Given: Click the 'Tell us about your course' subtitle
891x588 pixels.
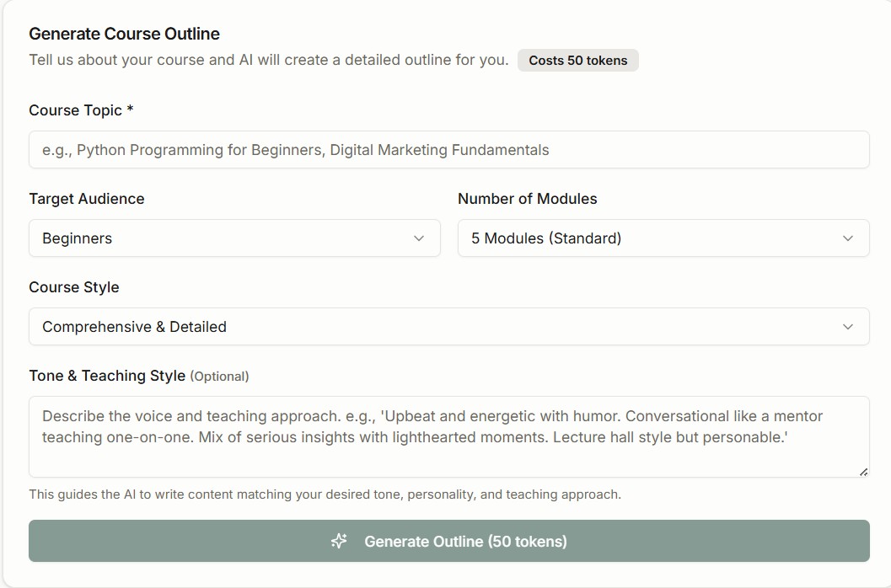Looking at the screenshot, I should pos(268,61).
